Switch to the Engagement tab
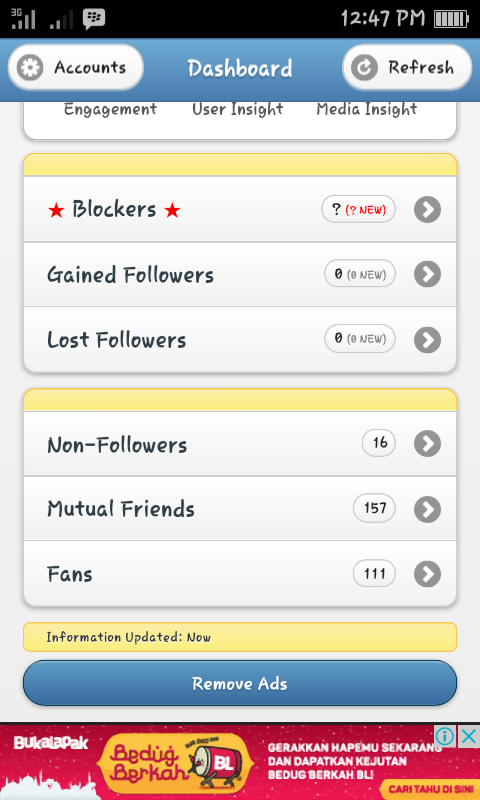 [110, 109]
